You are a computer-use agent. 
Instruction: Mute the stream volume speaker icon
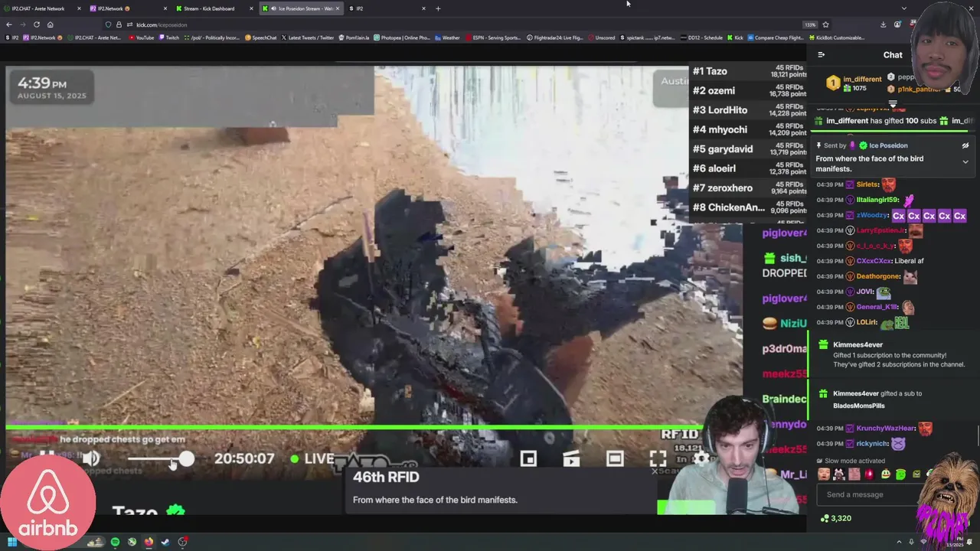pyautogui.click(x=91, y=458)
